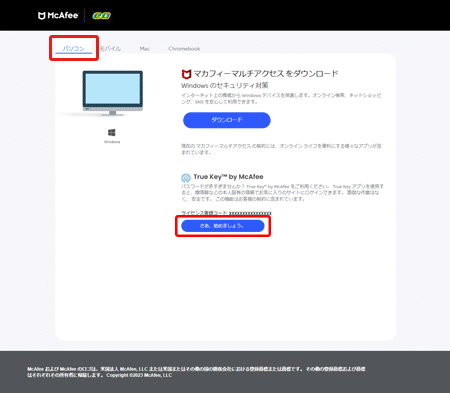
Task: Click the Windows logo icon
Action: tap(112, 133)
